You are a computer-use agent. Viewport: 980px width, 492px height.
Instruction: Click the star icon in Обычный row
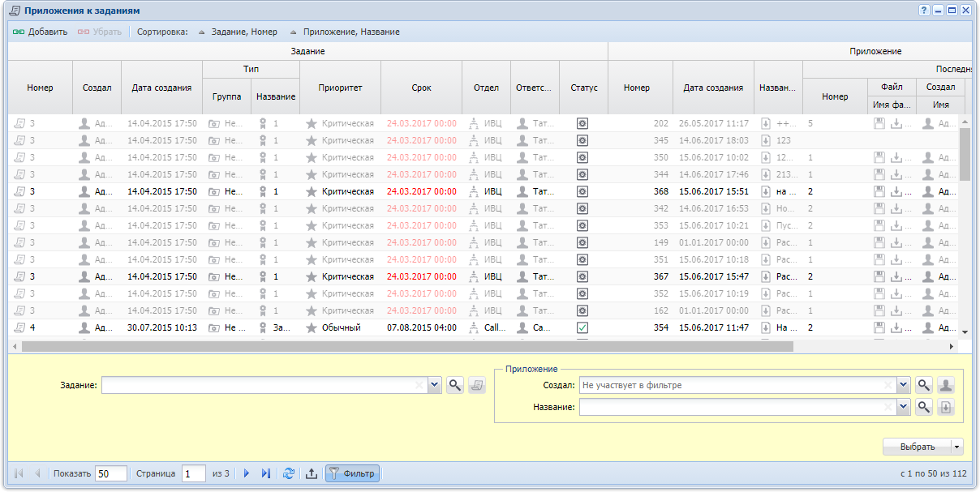click(311, 327)
